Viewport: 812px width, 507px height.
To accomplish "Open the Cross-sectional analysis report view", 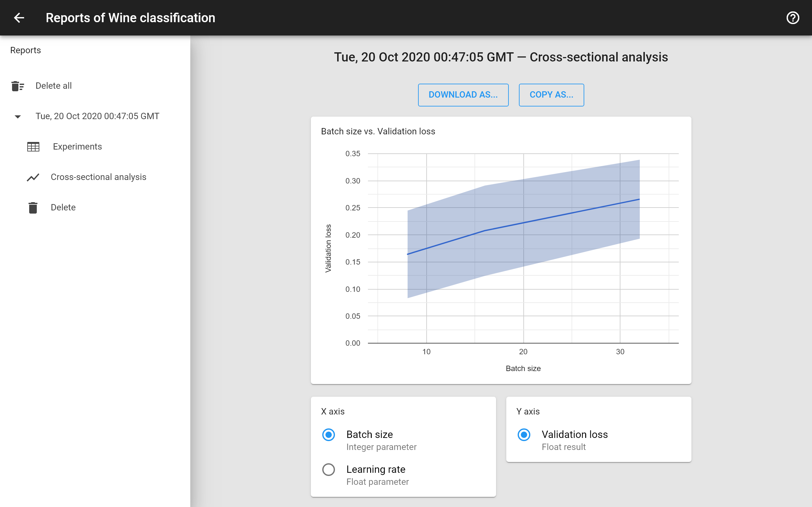I will click(x=98, y=176).
